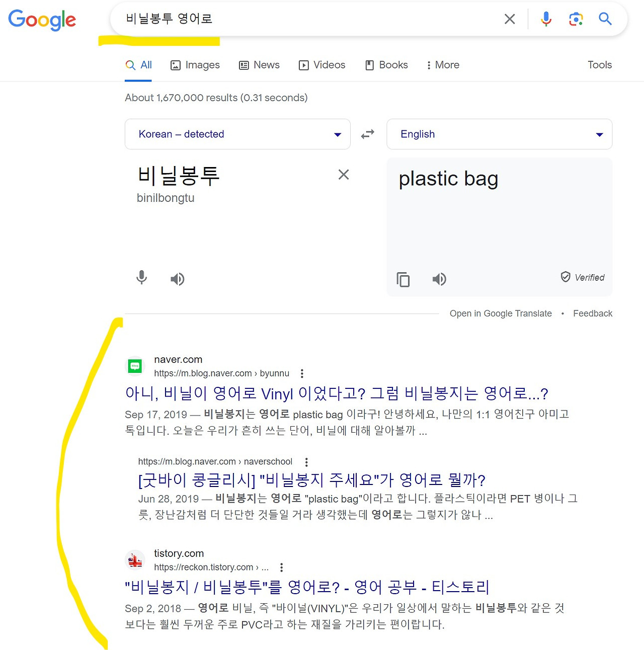Switch to the Videos tab
Image resolution: width=644 pixels, height=650 pixels.
pos(321,65)
